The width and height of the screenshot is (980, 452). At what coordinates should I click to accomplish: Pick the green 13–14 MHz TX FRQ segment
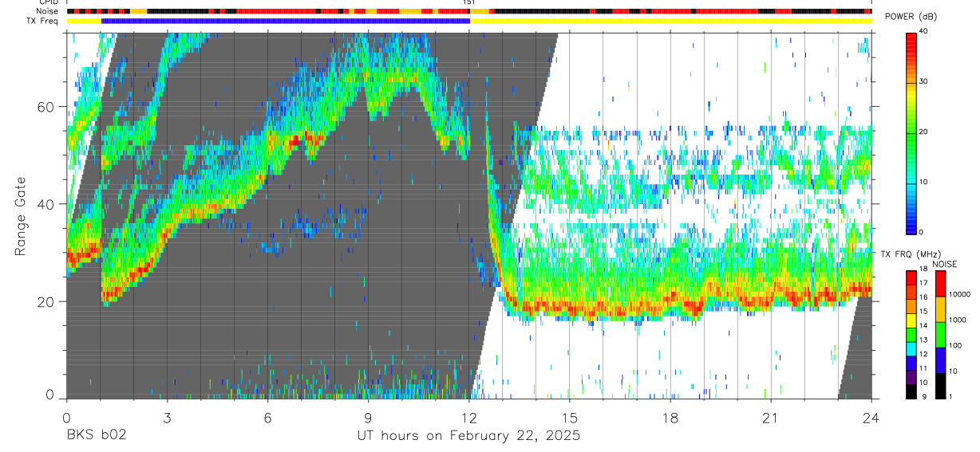click(x=910, y=334)
